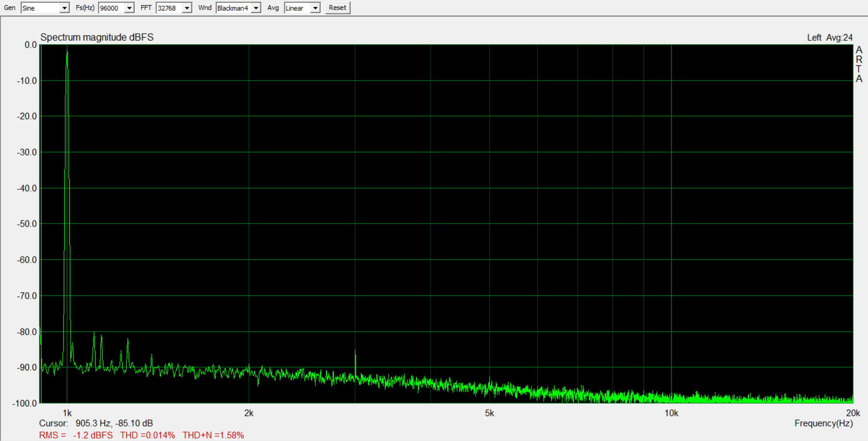Click the THD+N =1.58% readout

213,435
